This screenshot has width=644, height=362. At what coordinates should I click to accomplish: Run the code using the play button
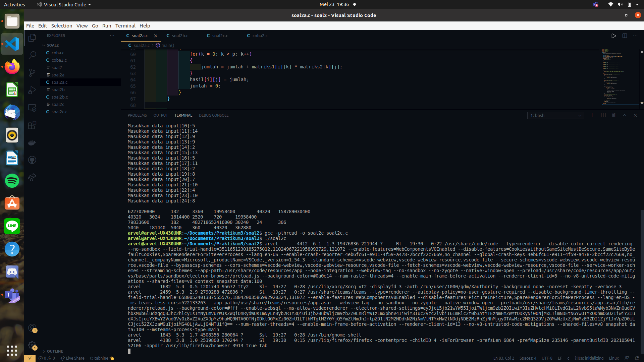pyautogui.click(x=613, y=36)
